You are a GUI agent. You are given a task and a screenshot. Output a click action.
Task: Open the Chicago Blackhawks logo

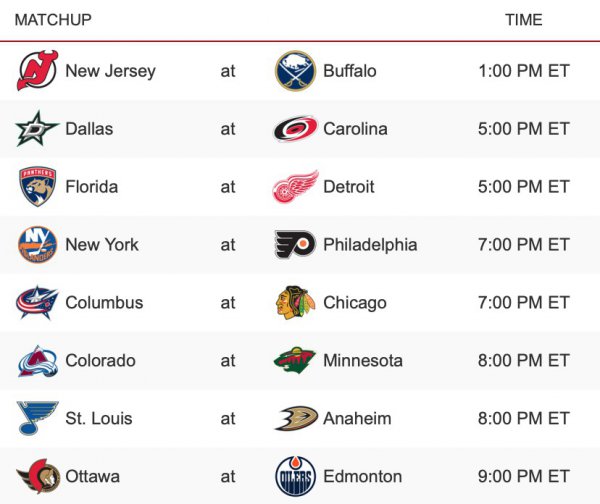coord(296,303)
